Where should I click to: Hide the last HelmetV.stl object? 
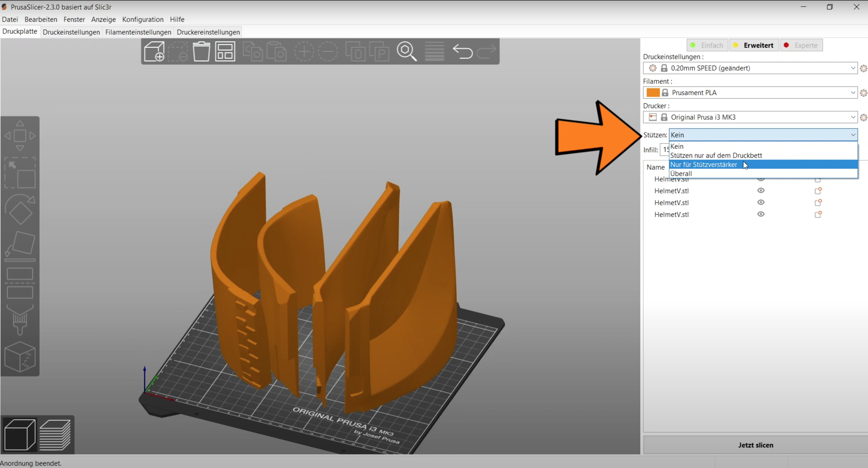(761, 214)
